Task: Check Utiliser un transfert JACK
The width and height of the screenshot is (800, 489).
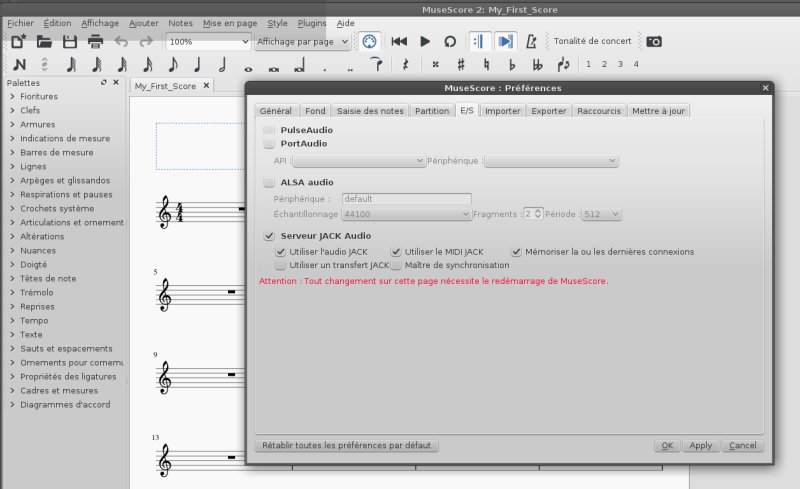Action: point(280,265)
